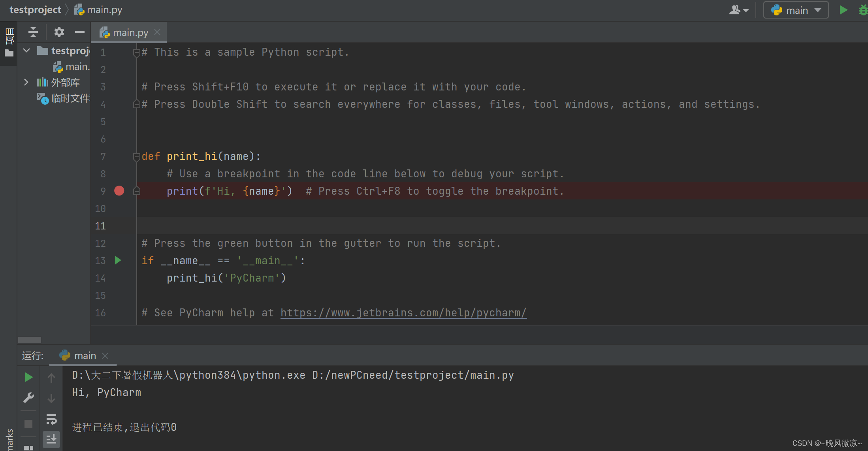Screen dimensions: 868x451
Task: Toggle scroll-to-end in the run console
Action: click(51, 439)
